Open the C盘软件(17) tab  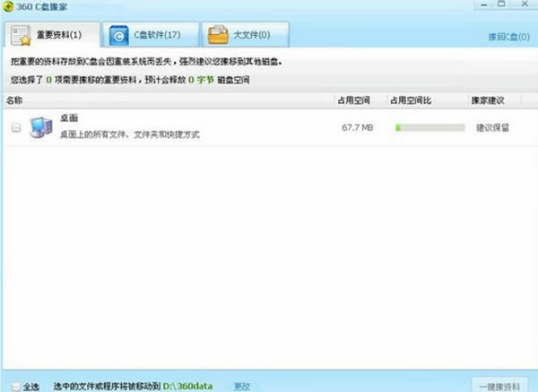(151, 35)
